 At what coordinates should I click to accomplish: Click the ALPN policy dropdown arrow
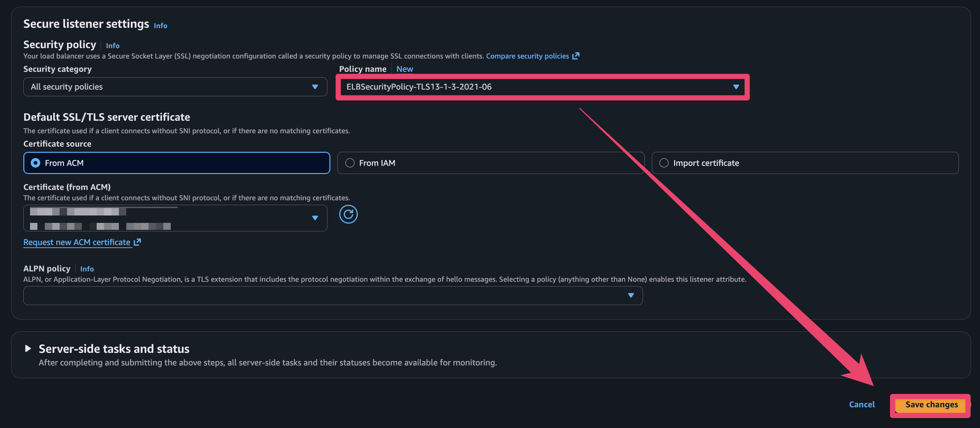[x=630, y=295]
